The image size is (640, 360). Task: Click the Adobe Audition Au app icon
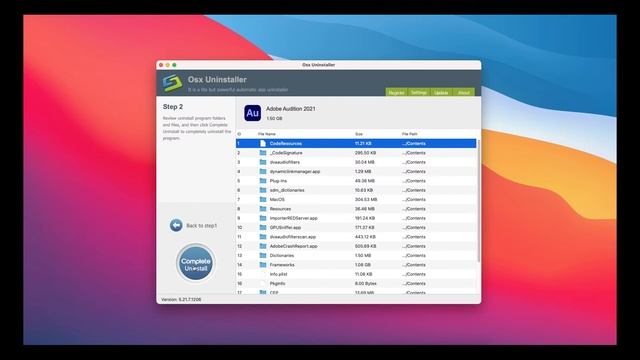point(253,113)
